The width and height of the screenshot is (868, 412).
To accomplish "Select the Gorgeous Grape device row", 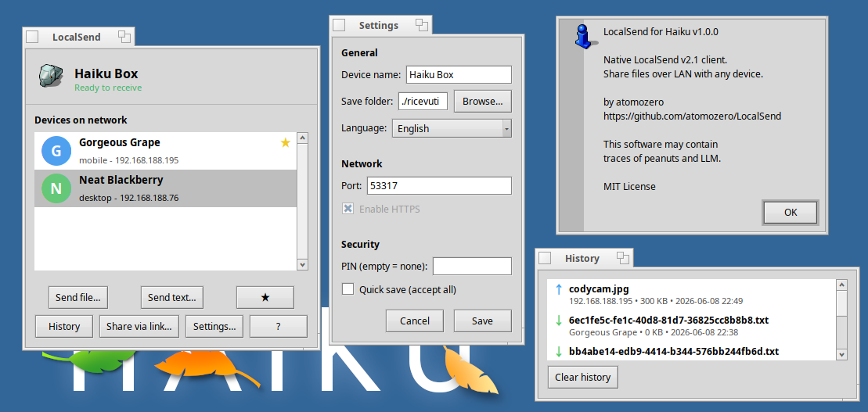I will [x=165, y=151].
